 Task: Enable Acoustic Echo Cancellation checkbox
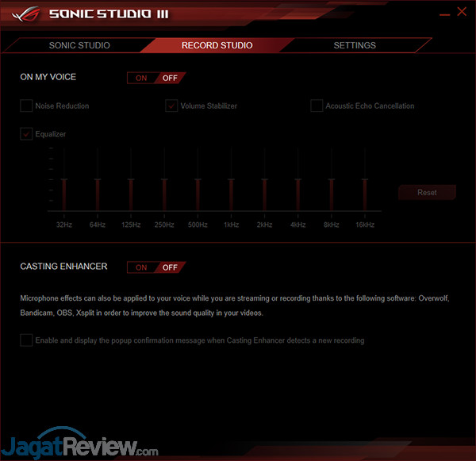317,106
